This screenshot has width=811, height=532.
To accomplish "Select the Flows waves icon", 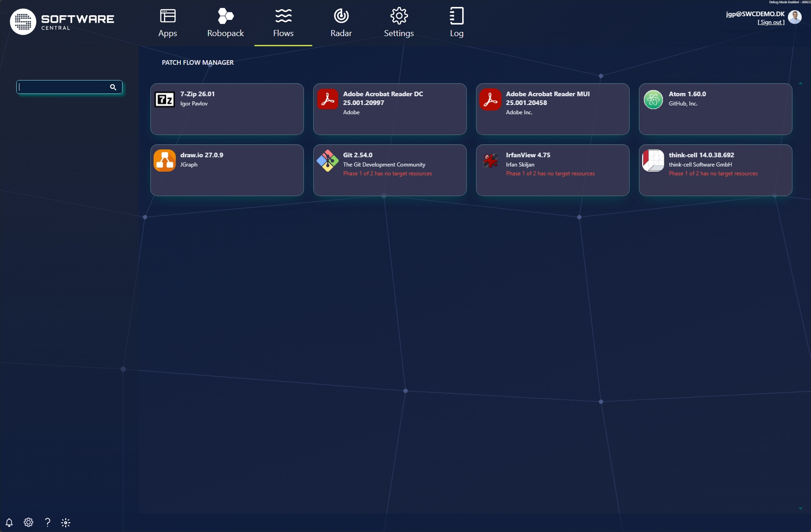I will 283,16.
